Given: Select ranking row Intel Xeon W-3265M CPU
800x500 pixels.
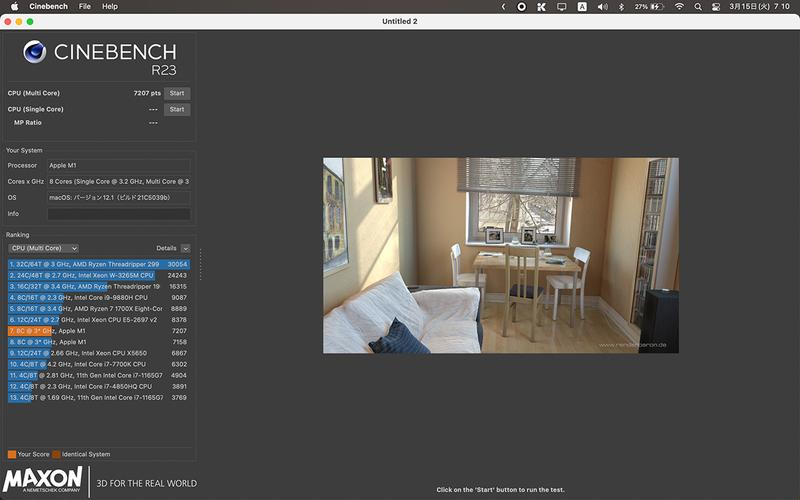Looking at the screenshot, I should click(x=99, y=276).
